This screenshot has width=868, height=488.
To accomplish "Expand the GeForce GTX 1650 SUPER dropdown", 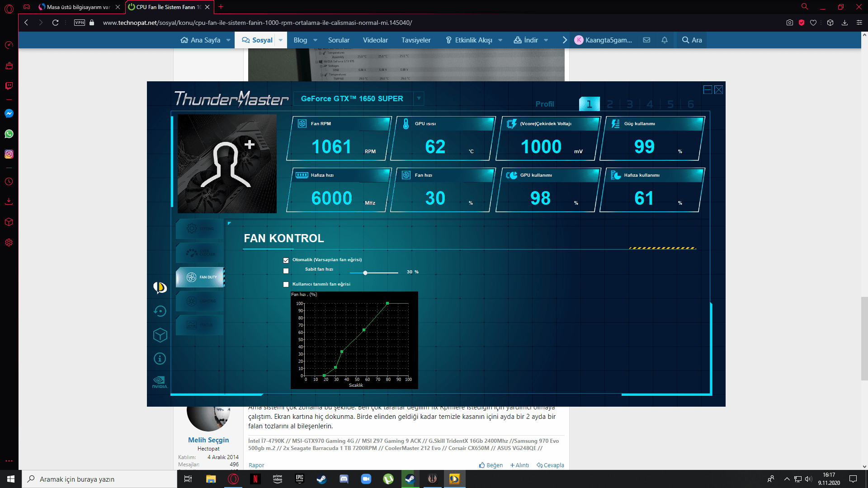I will pyautogui.click(x=419, y=99).
